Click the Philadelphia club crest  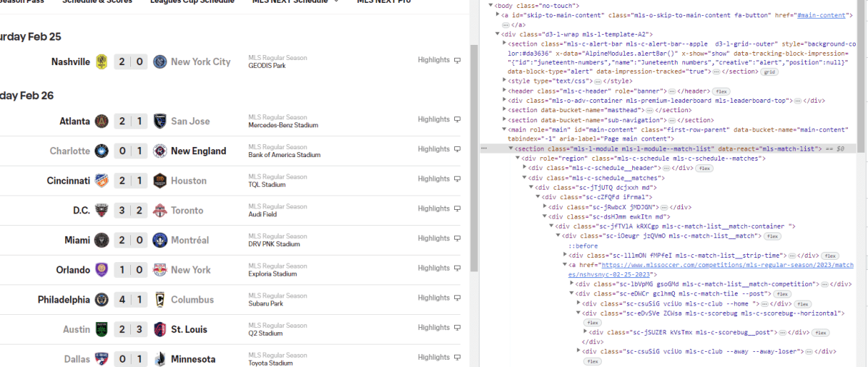pyautogui.click(x=102, y=299)
